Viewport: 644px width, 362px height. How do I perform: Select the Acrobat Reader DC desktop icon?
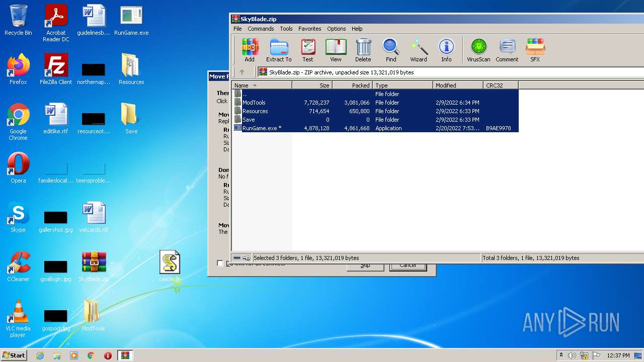(56, 23)
